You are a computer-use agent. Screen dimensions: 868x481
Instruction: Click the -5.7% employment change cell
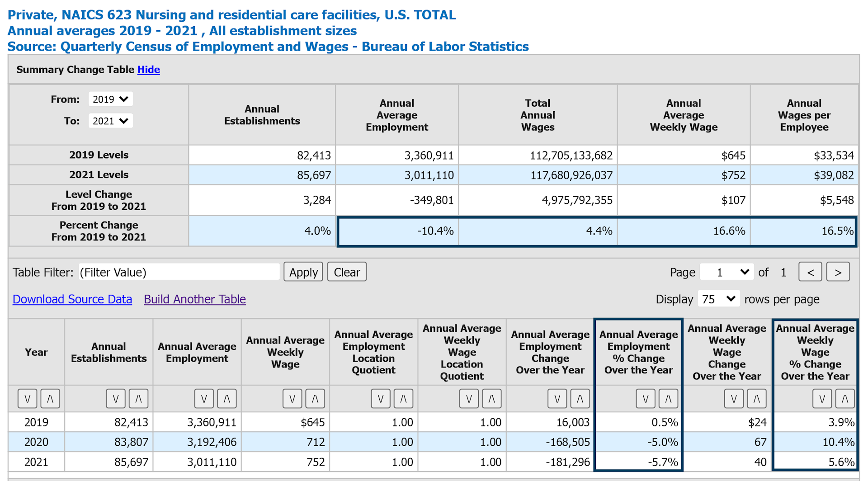pos(638,462)
